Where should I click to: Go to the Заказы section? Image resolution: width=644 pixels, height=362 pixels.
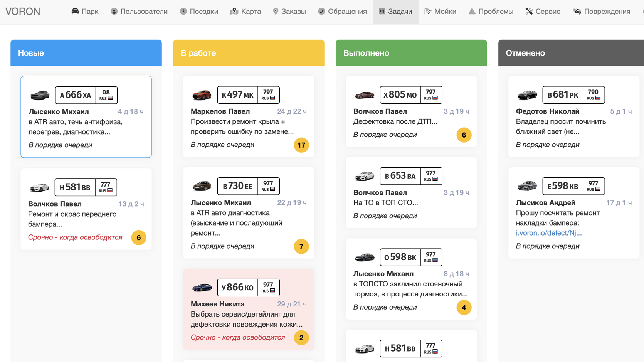coord(289,12)
